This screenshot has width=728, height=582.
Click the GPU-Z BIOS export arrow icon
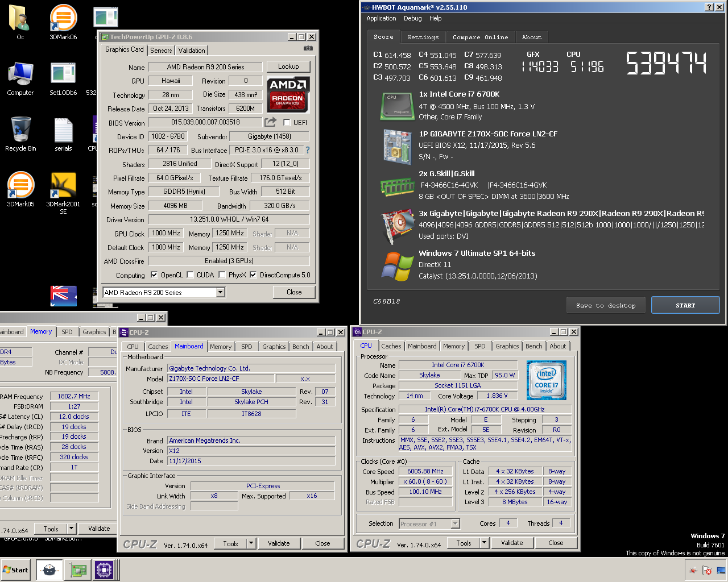point(271,122)
